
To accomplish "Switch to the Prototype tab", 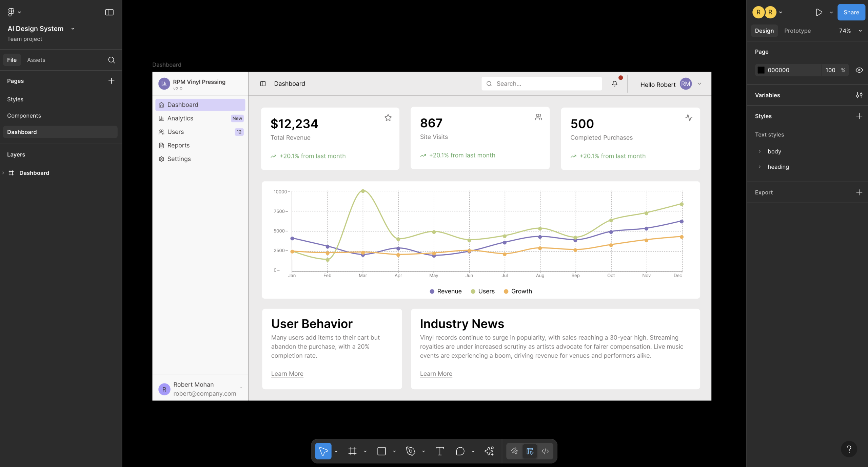I will pyautogui.click(x=797, y=31).
